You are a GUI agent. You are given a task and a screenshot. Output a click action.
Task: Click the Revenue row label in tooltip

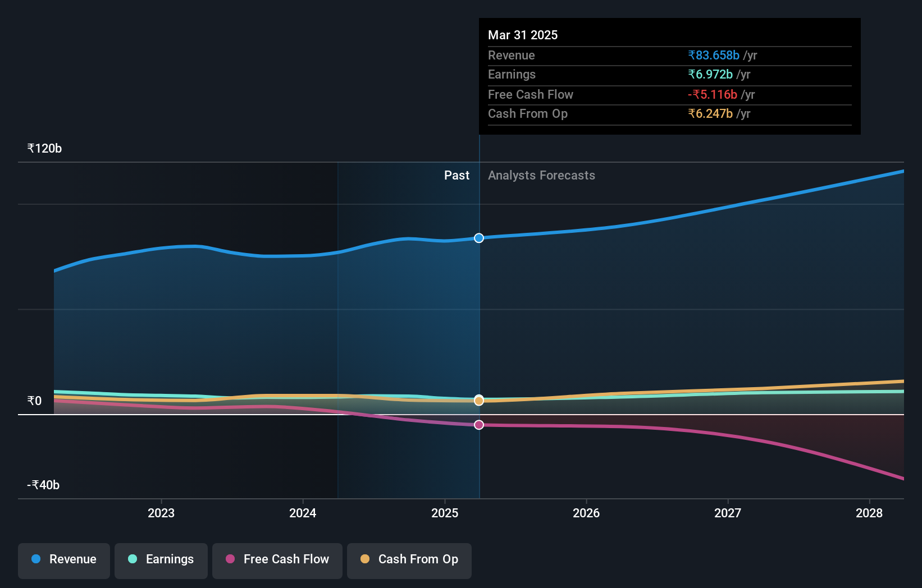512,55
